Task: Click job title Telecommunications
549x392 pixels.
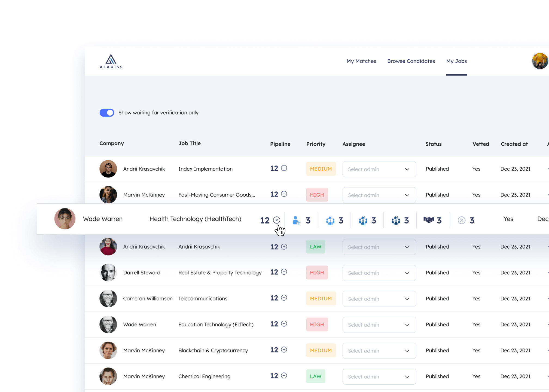Action: point(203,299)
